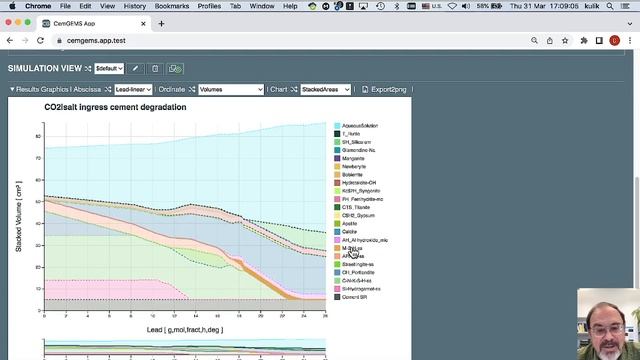Open the $default simulation view dropdown

tap(109, 69)
